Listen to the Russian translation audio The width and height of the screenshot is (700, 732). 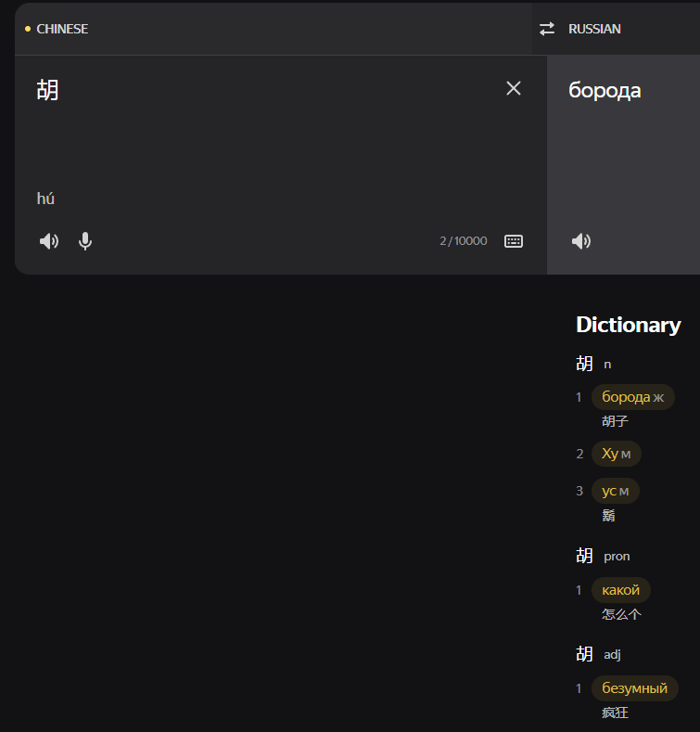click(x=581, y=241)
